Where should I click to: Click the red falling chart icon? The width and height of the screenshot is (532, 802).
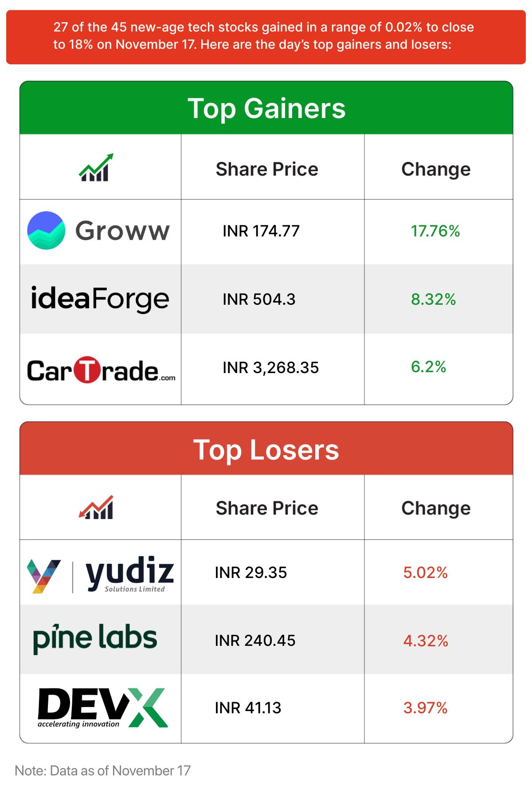[96, 507]
